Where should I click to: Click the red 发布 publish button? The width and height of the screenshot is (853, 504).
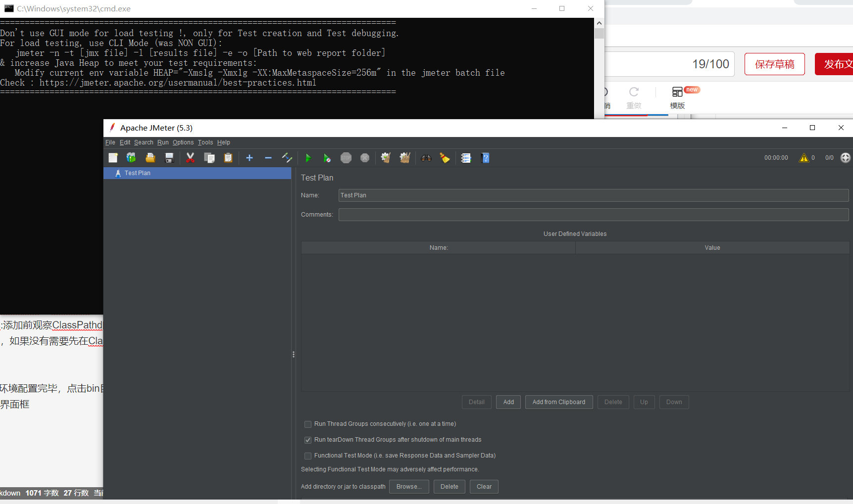coord(835,64)
